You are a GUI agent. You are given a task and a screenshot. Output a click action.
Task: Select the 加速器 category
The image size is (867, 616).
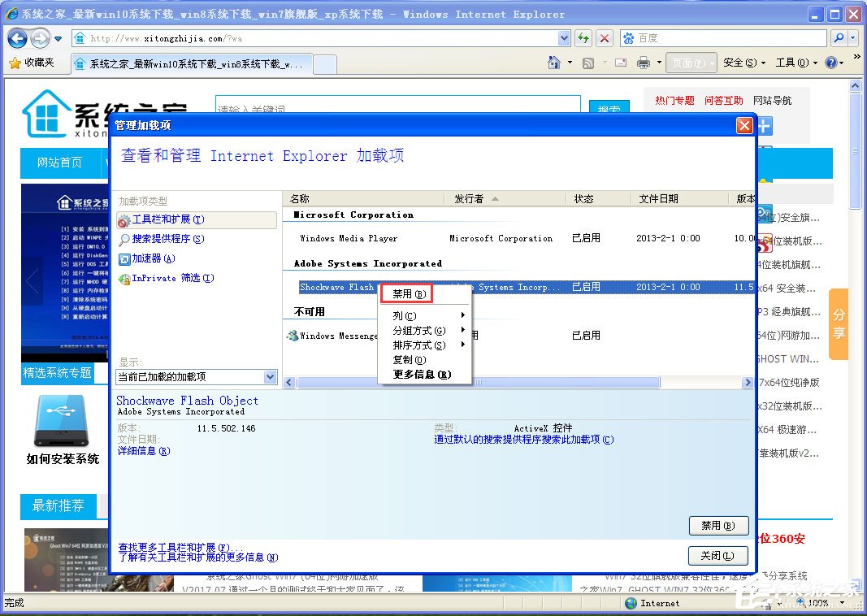[x=159, y=259]
